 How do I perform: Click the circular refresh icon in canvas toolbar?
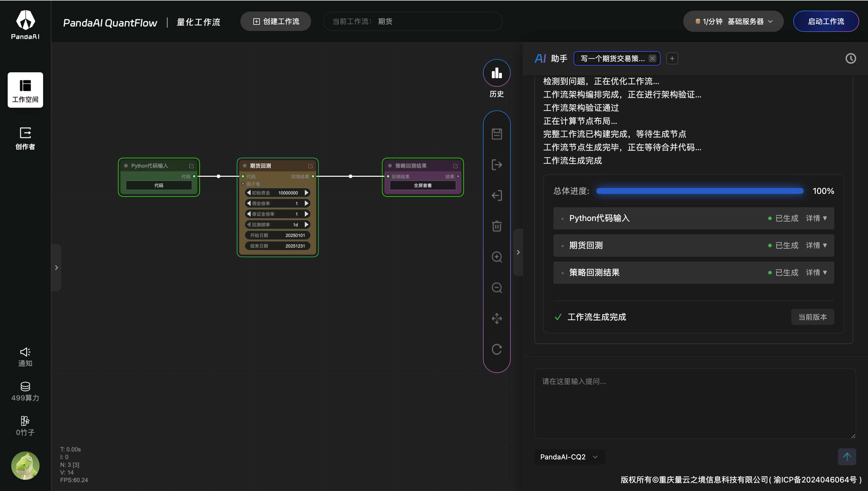497,349
